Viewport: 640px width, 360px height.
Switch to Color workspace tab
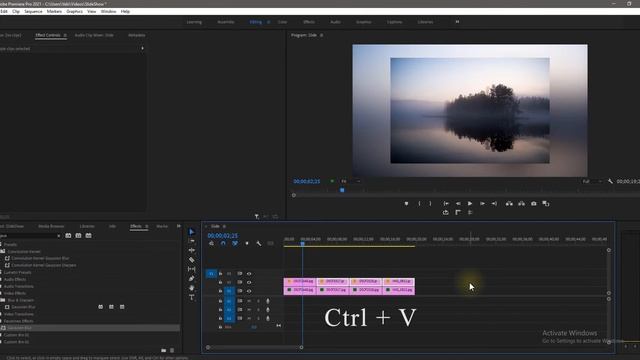coord(282,22)
